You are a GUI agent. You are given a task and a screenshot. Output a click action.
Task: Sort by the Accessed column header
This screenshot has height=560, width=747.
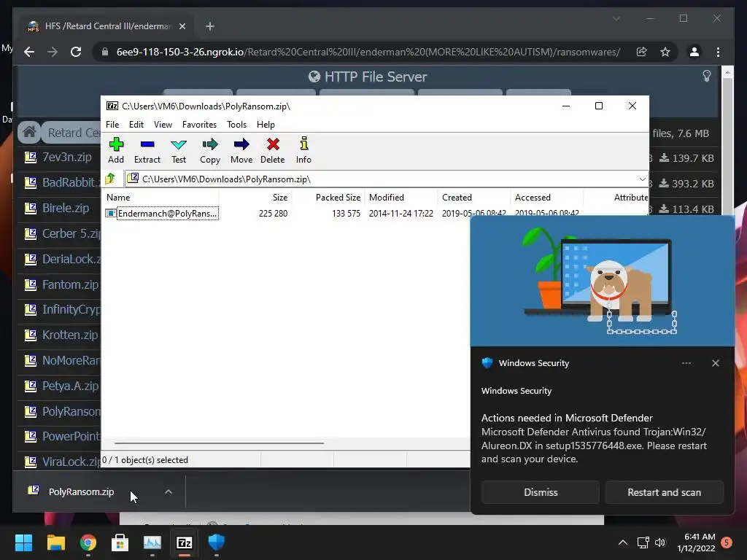coord(547,197)
